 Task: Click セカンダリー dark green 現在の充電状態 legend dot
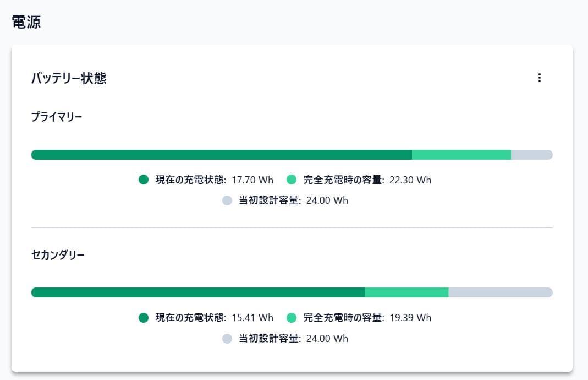point(144,318)
